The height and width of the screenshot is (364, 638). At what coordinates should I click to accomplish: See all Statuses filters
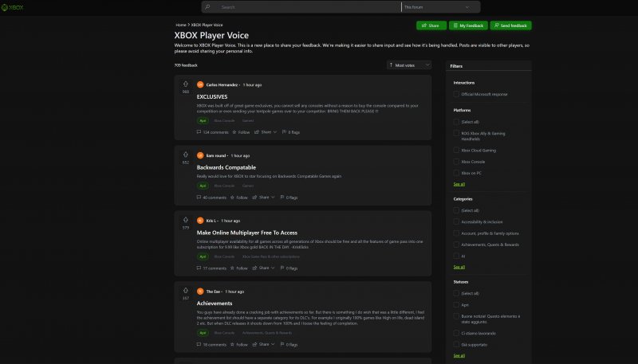(x=459, y=356)
